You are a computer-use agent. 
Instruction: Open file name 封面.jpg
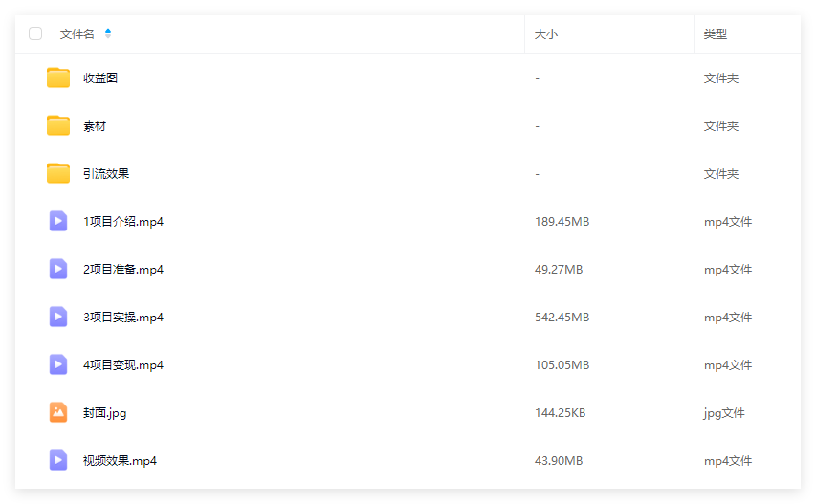pos(104,413)
